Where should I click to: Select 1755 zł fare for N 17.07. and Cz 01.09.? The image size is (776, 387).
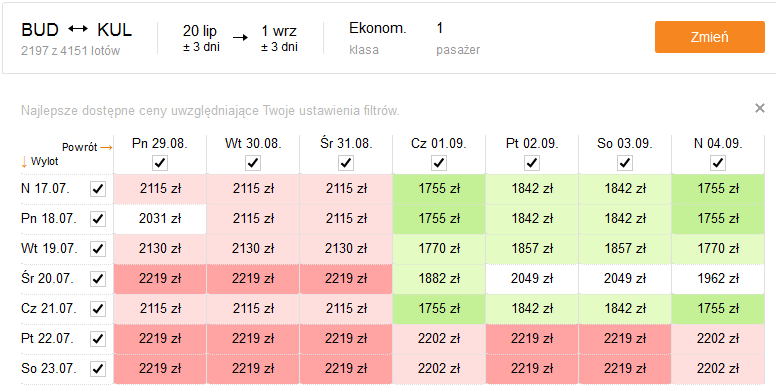coord(439,189)
